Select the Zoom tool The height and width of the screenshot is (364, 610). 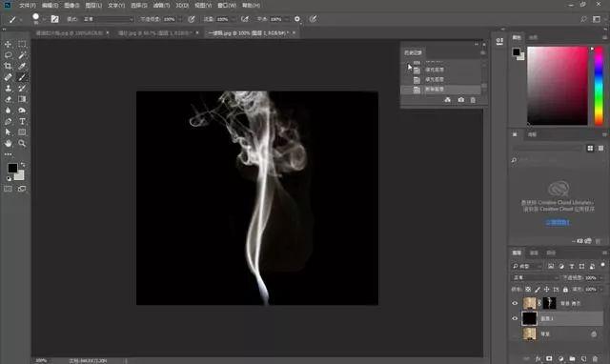pyautogui.click(x=22, y=143)
